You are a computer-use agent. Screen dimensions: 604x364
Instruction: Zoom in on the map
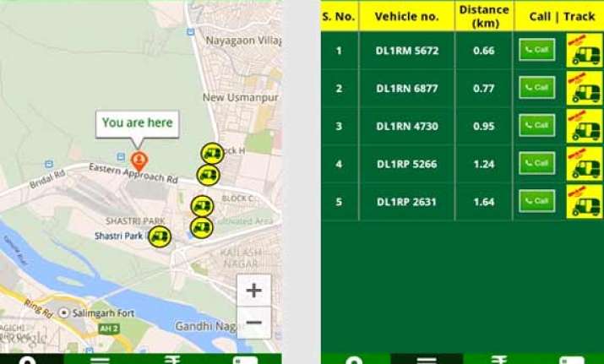(254, 291)
